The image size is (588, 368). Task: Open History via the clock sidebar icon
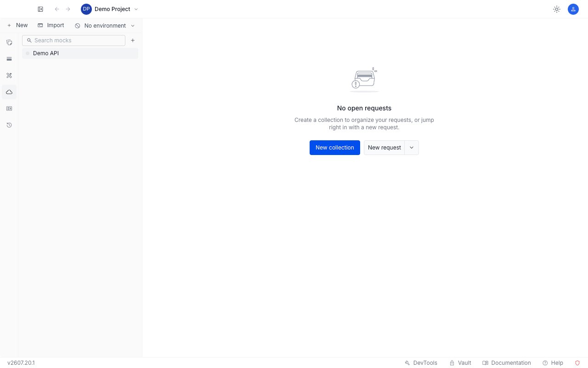pos(9,125)
